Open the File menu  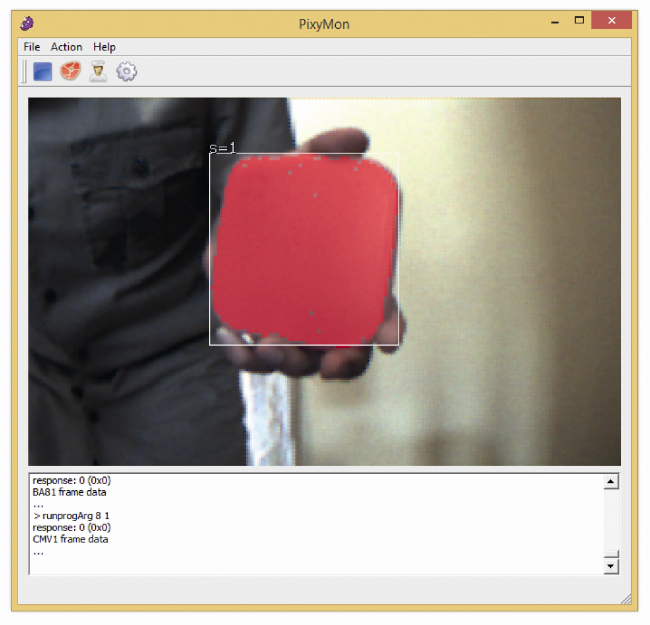(32, 47)
